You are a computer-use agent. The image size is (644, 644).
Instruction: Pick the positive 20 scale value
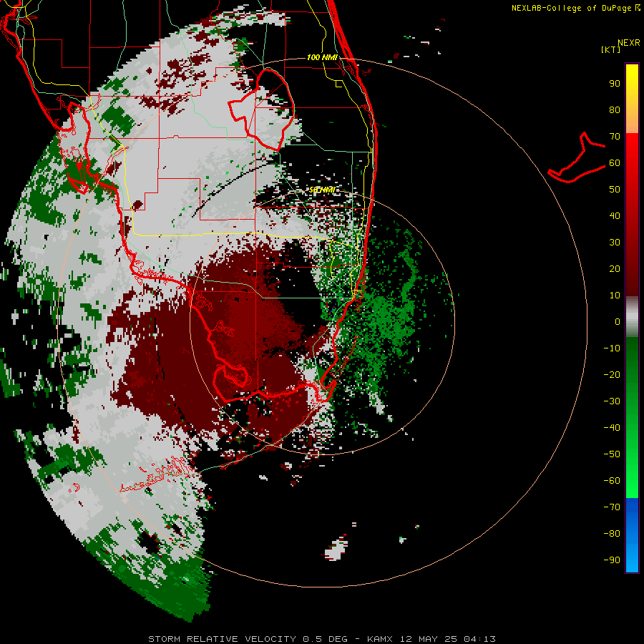[615, 268]
